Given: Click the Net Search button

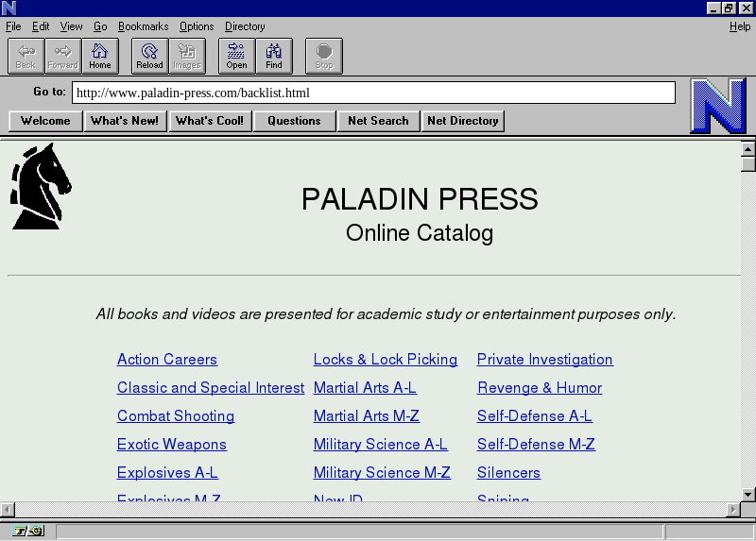Looking at the screenshot, I should (378, 121).
